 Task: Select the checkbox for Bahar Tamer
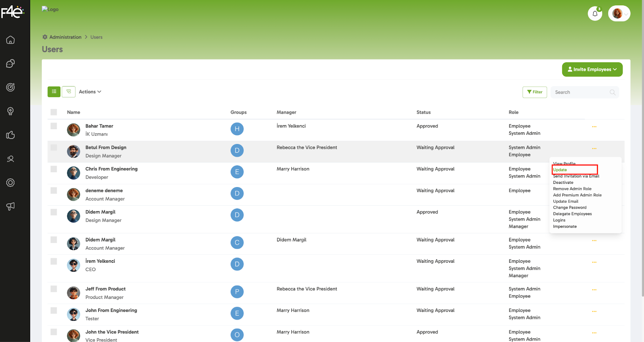pos(54,126)
